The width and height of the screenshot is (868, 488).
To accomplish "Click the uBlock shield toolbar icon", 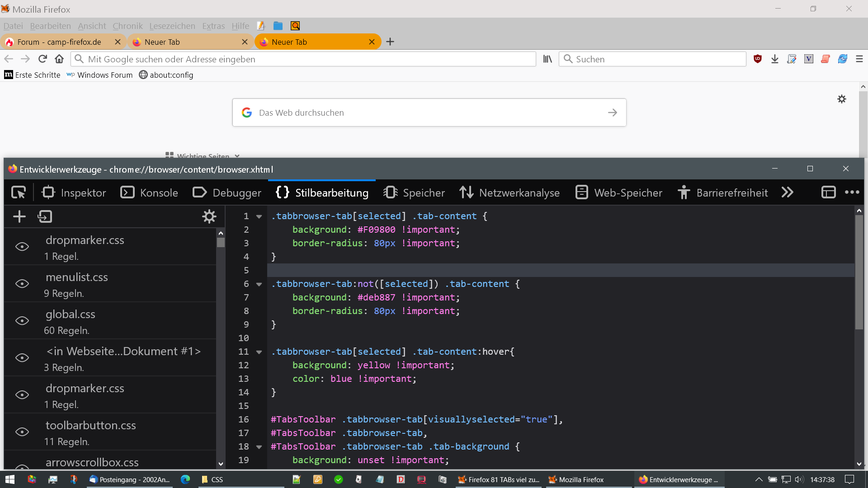I will pos(758,59).
